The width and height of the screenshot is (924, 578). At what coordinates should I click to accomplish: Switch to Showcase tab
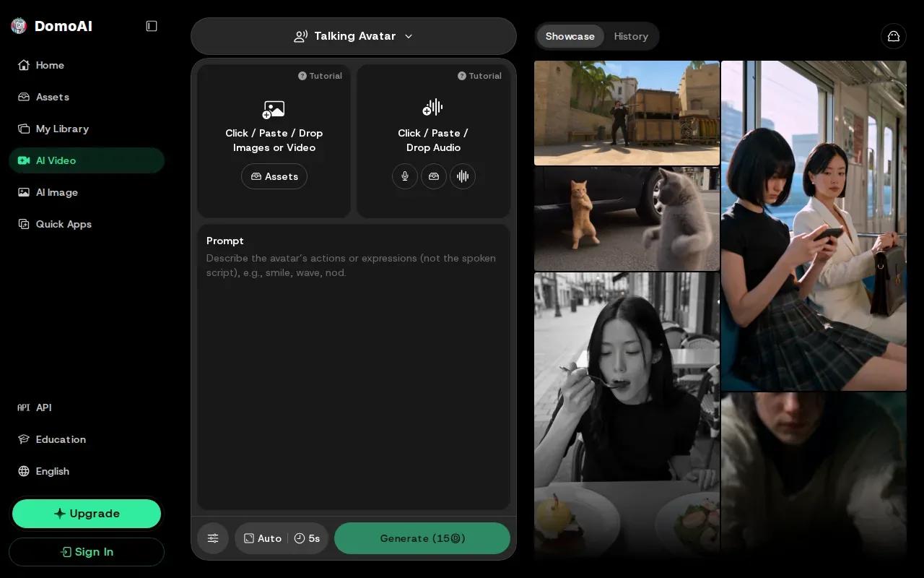pos(570,36)
